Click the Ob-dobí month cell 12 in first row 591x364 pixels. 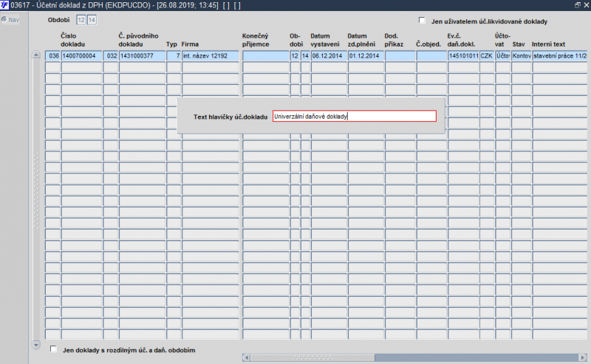(295, 56)
